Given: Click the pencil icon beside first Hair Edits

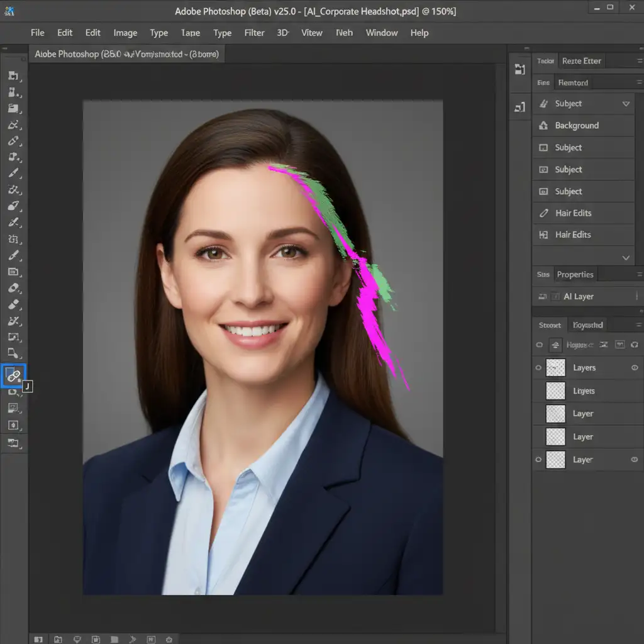Looking at the screenshot, I should pyautogui.click(x=544, y=213).
